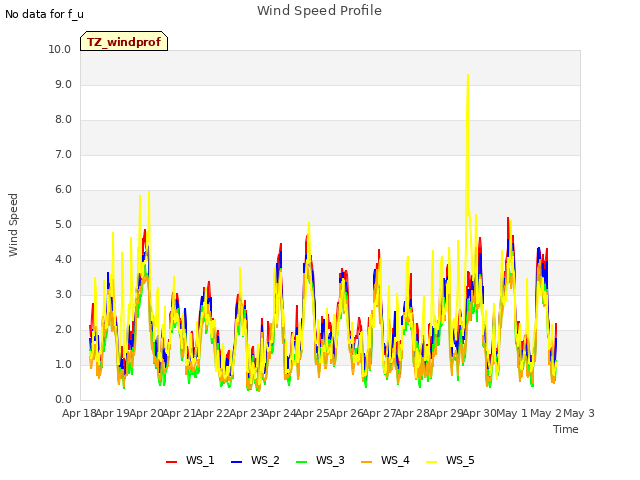Click the WS_4 orange legend swatch

coord(367,462)
